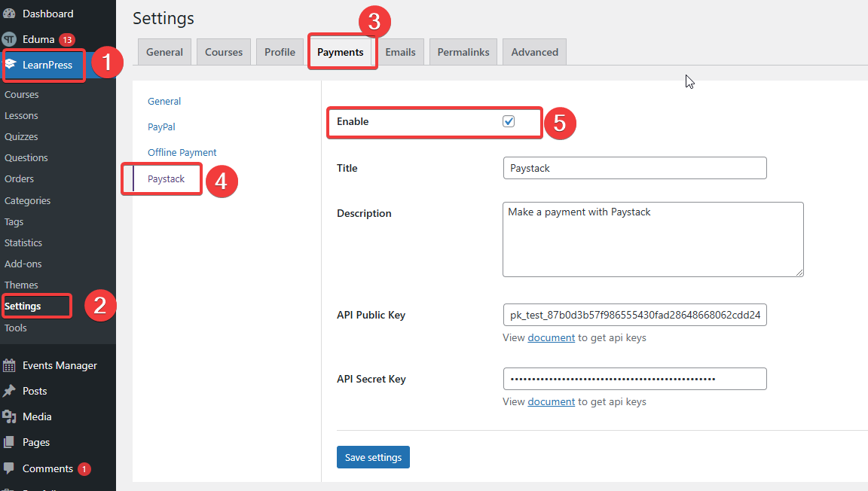This screenshot has height=491, width=868.
Task: Open Settings submenu in LearnPress
Action: [23, 306]
